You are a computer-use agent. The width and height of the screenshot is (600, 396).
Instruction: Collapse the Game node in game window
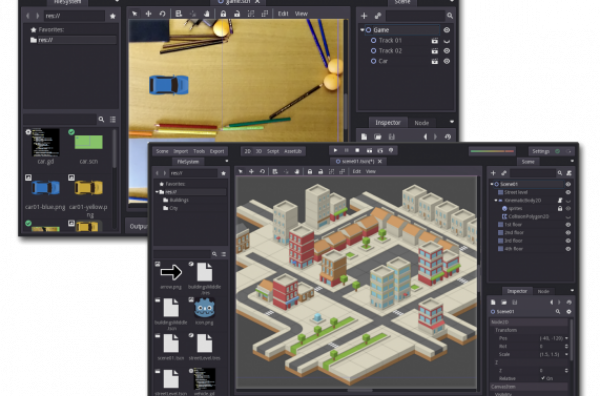point(362,30)
